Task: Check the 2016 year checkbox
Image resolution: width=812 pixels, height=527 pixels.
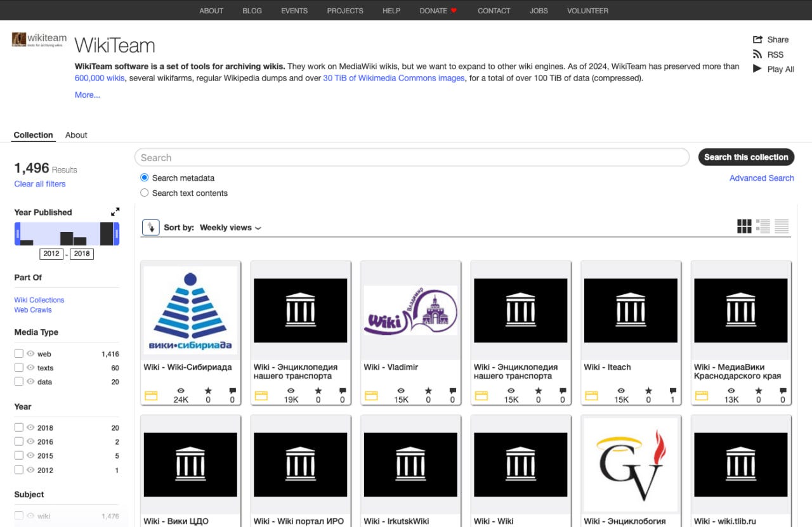Action: [19, 441]
